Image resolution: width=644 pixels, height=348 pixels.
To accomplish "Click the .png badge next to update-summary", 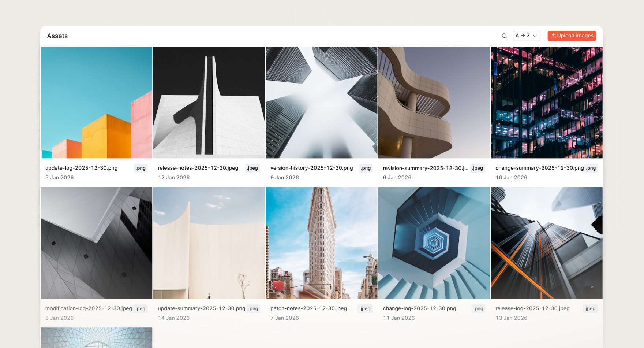I will pyautogui.click(x=253, y=308).
